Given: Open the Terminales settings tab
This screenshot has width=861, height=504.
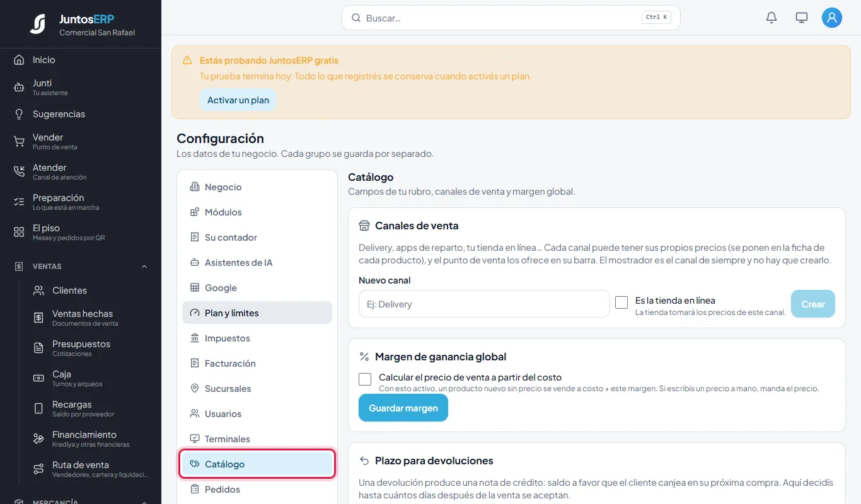Looking at the screenshot, I should pos(257,439).
